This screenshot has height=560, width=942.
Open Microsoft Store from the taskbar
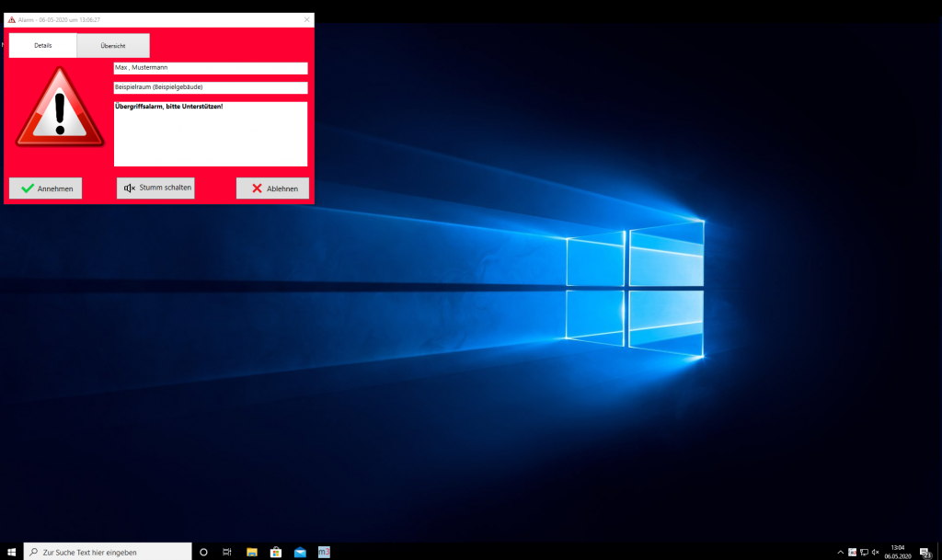(276, 553)
